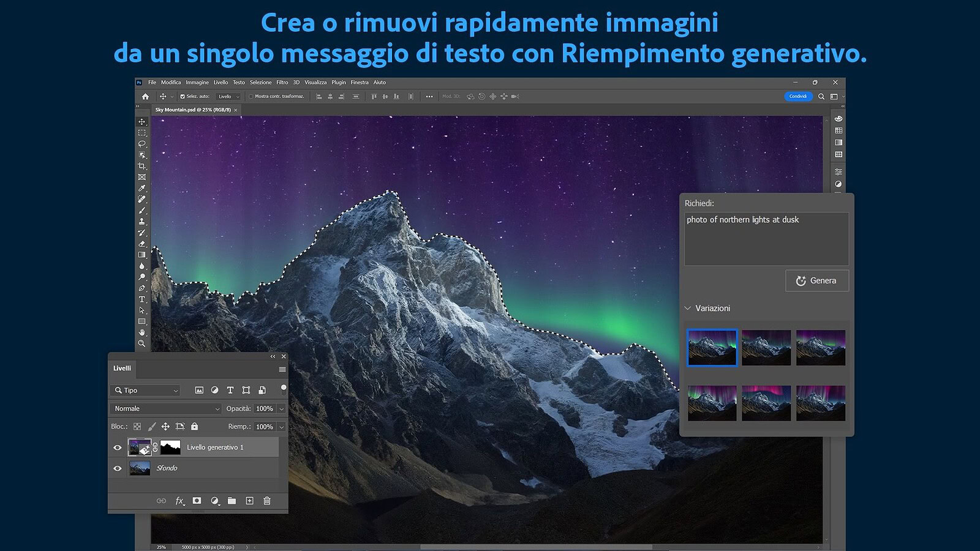Add a layer mask in Livelli panel
The height and width of the screenshot is (551, 980).
click(x=197, y=501)
